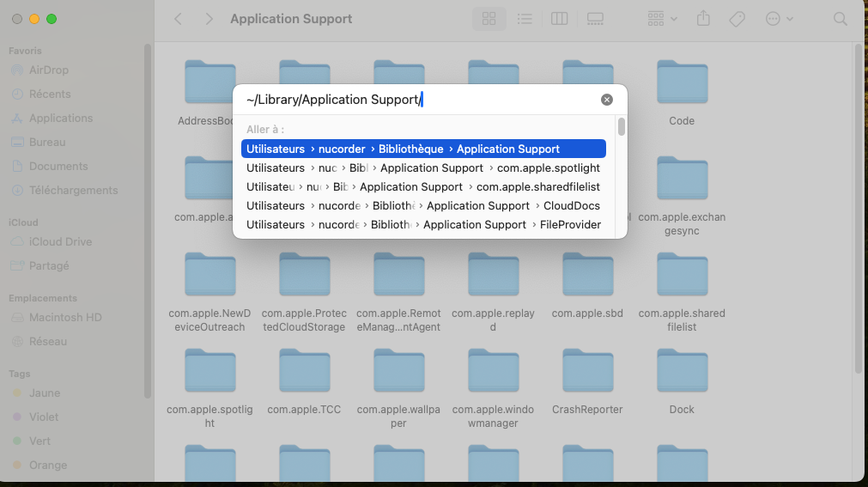Select the CrashReporter folder

(588, 371)
